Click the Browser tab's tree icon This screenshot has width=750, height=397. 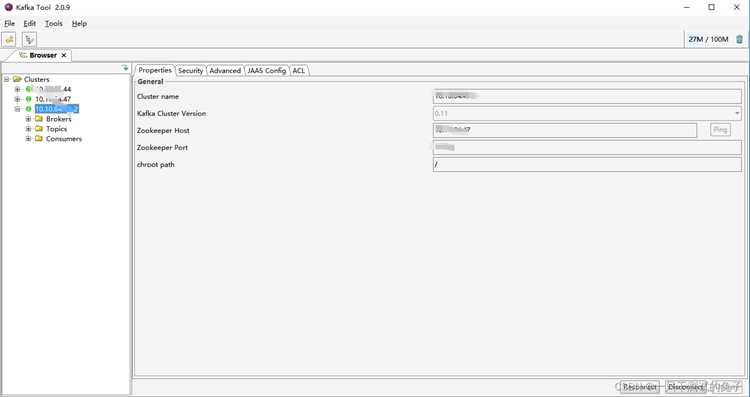click(23, 55)
